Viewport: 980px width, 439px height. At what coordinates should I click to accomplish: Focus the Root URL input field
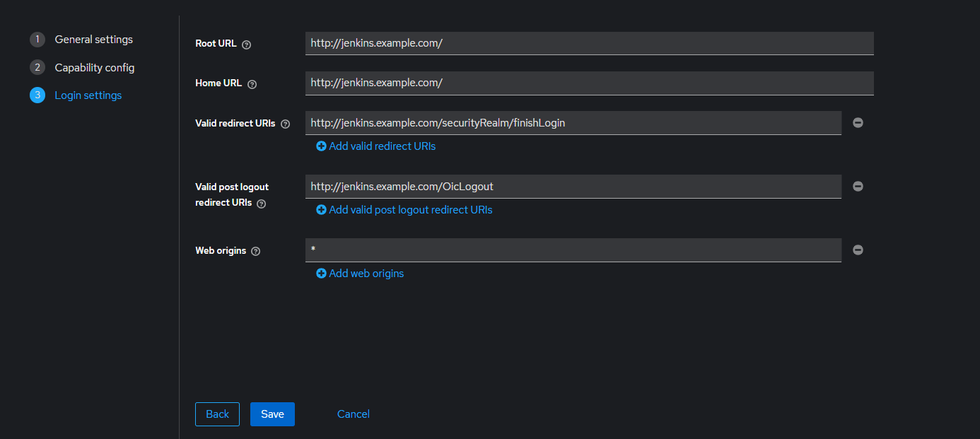tap(590, 43)
